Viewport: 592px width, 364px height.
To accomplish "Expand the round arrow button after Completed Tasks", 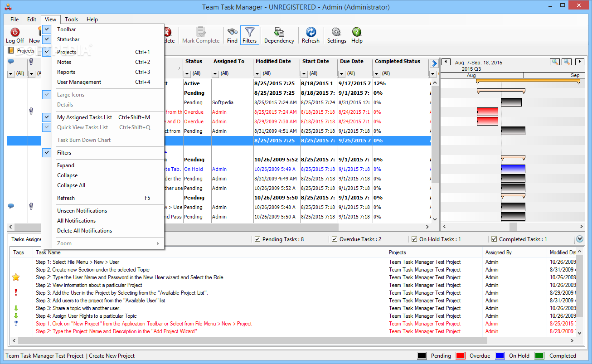I will (580, 239).
